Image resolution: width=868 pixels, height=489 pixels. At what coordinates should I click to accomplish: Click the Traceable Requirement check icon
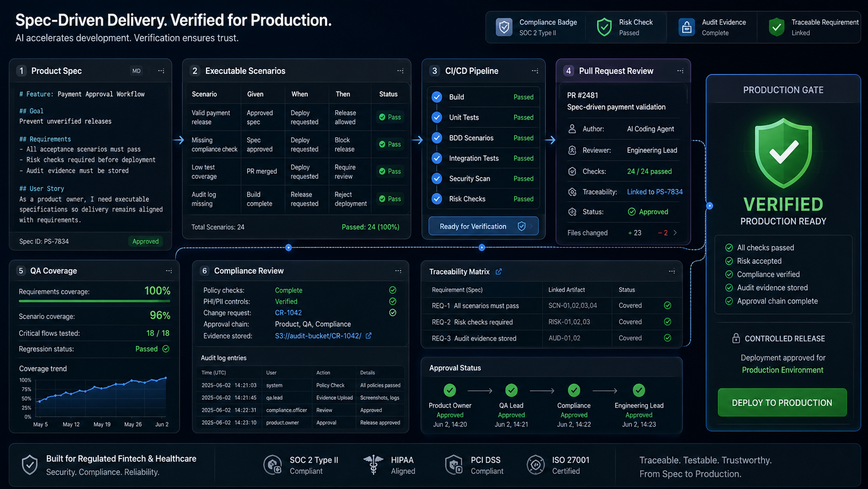(776, 27)
